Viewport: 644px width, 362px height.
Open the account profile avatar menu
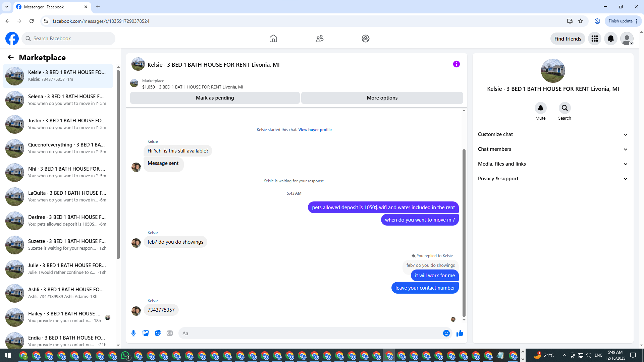tap(627, 39)
